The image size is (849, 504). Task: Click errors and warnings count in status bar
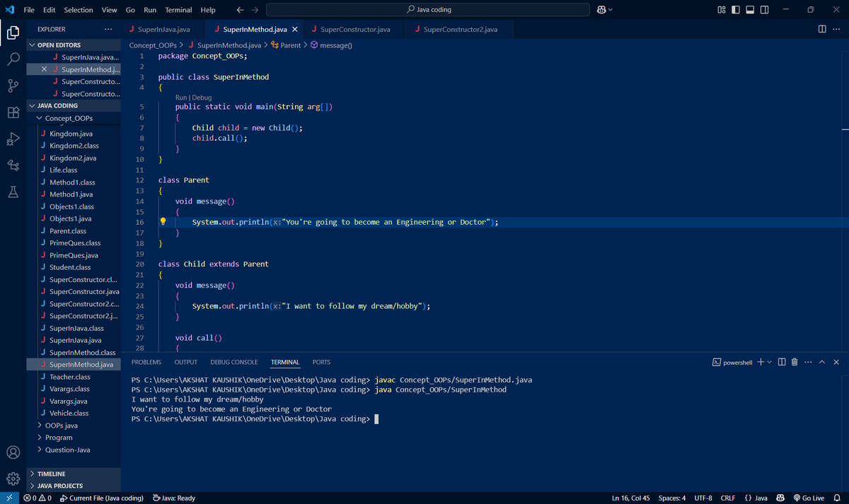pyautogui.click(x=37, y=498)
